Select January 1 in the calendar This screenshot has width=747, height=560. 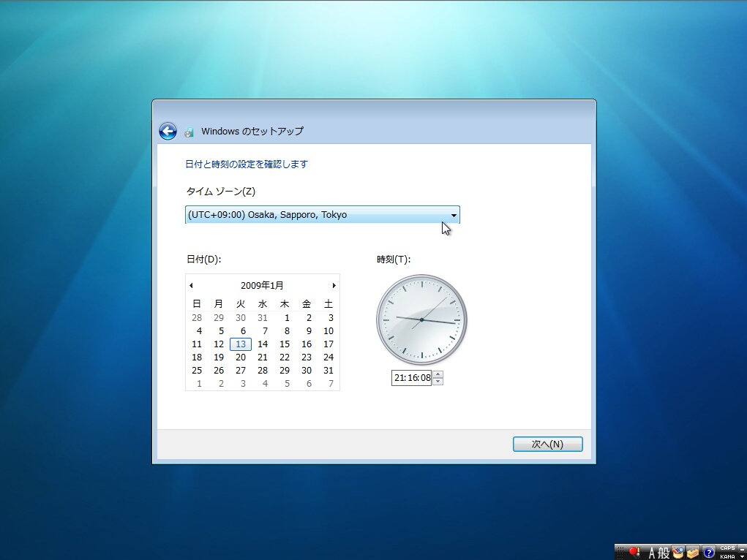pos(287,317)
